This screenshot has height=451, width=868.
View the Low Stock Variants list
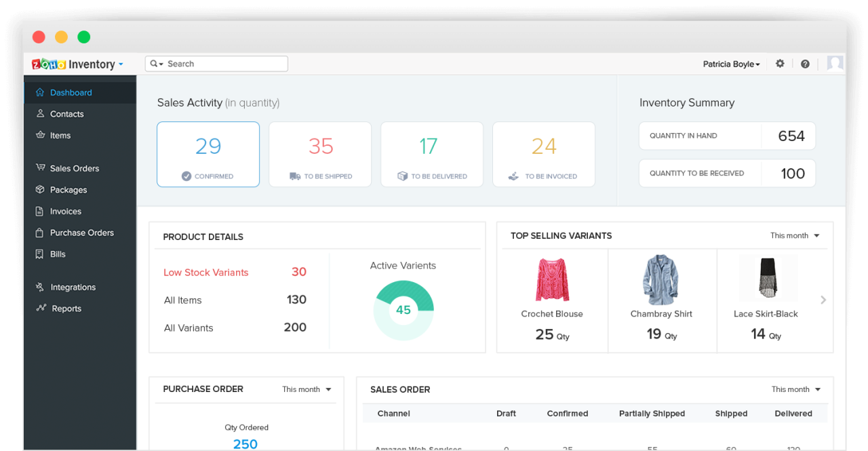pos(205,272)
